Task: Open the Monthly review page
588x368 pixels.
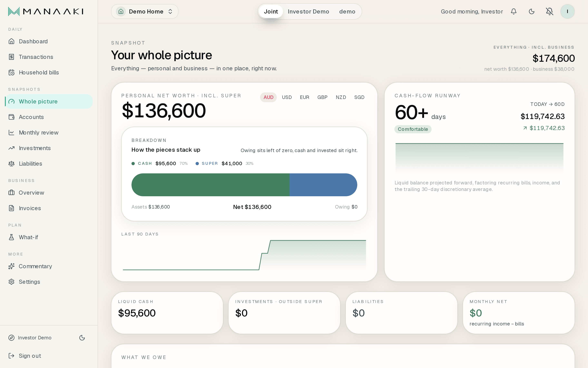Action: click(x=49, y=133)
